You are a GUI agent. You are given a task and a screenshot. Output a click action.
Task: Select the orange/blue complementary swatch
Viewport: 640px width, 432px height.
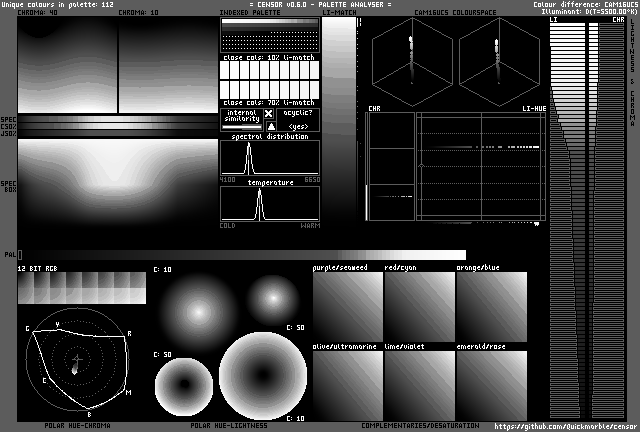491,306
